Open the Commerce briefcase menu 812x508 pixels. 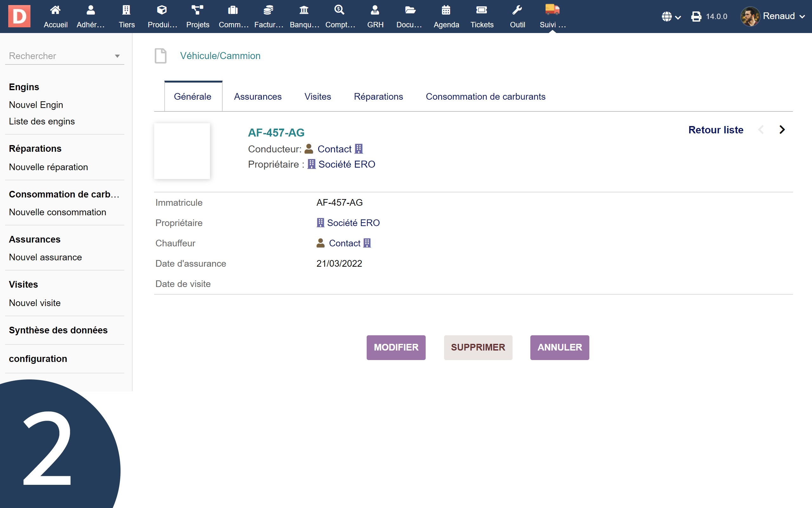[x=233, y=17]
